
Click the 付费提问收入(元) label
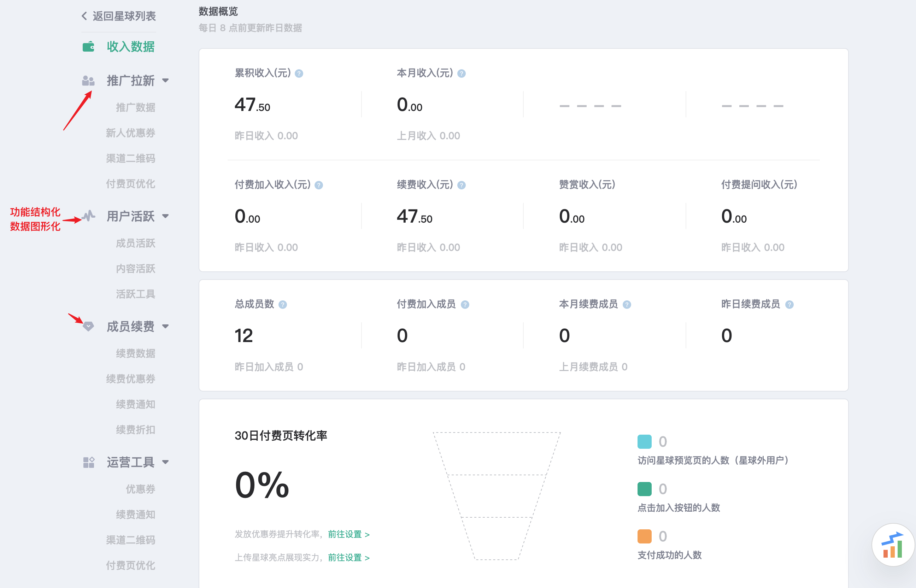(x=759, y=185)
